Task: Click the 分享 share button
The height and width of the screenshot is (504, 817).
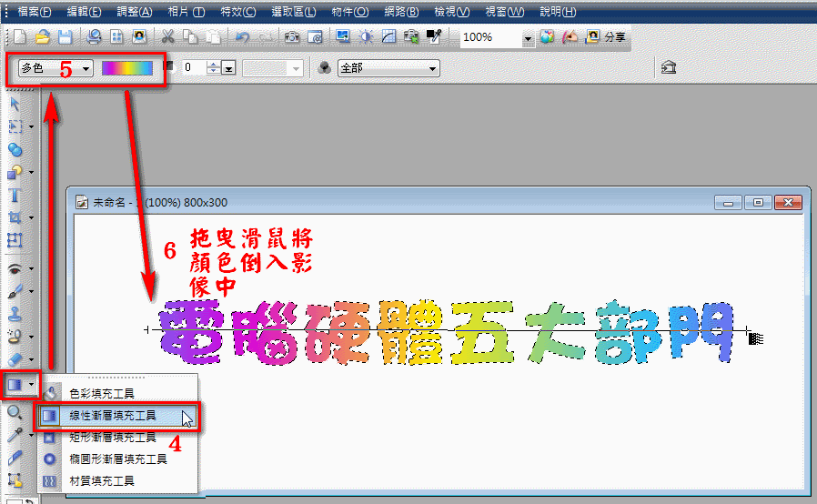Action: point(606,37)
